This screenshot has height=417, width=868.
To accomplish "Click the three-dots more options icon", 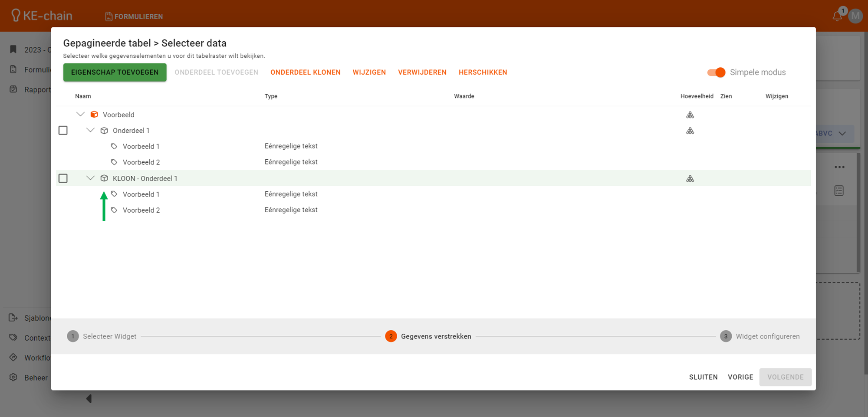I will coord(839,167).
